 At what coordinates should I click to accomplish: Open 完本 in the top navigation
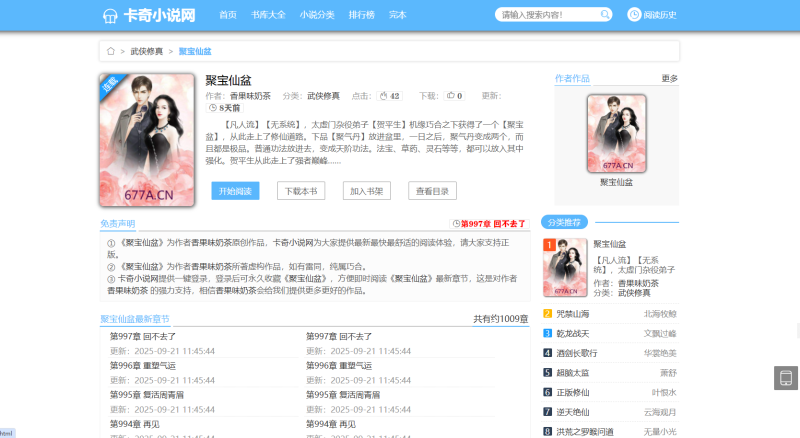click(x=397, y=15)
